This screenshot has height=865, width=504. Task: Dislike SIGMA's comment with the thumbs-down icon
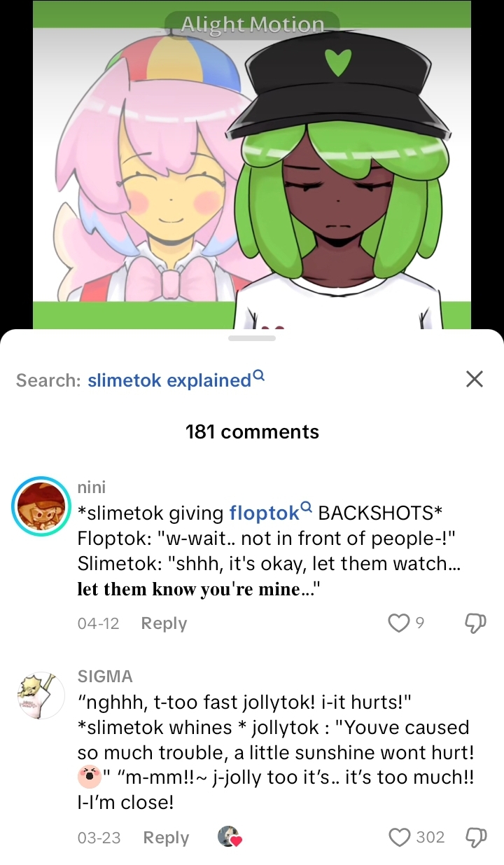[x=475, y=837]
